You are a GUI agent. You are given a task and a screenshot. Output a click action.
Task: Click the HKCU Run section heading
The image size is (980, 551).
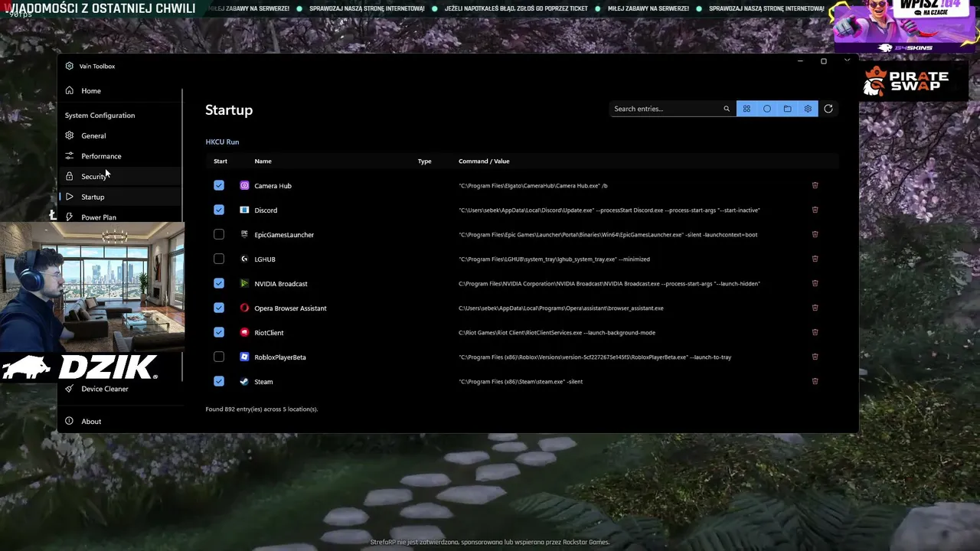(x=222, y=142)
